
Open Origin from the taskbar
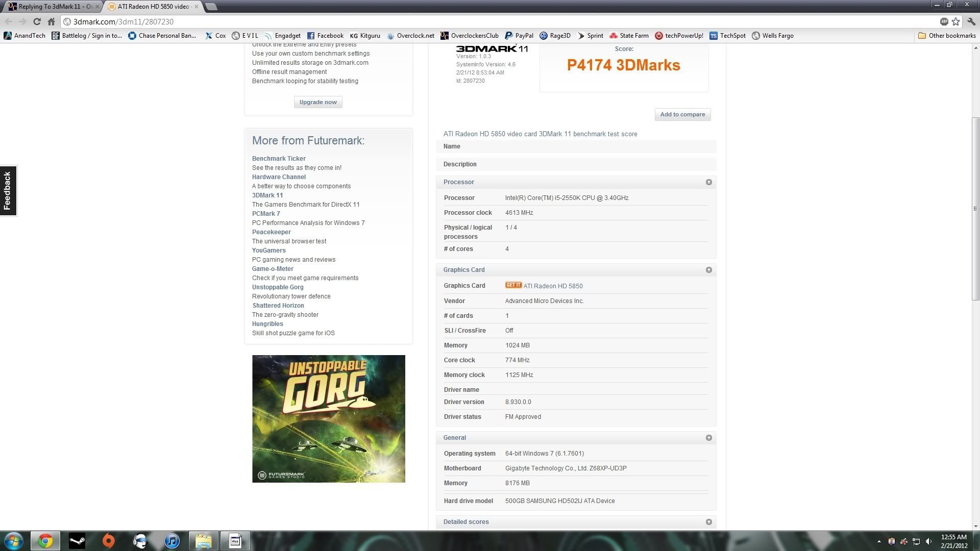pos(109,541)
